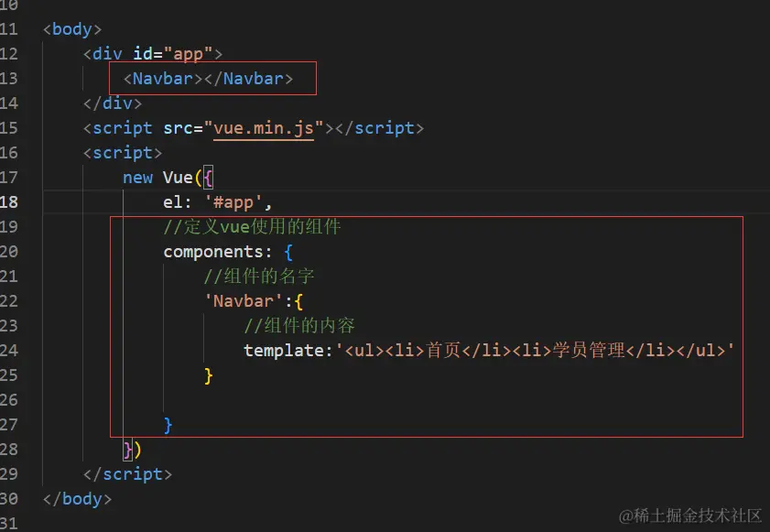Image resolution: width=770 pixels, height=532 pixels.
Task: Click the el property on line 18
Action: pyautogui.click(x=172, y=202)
